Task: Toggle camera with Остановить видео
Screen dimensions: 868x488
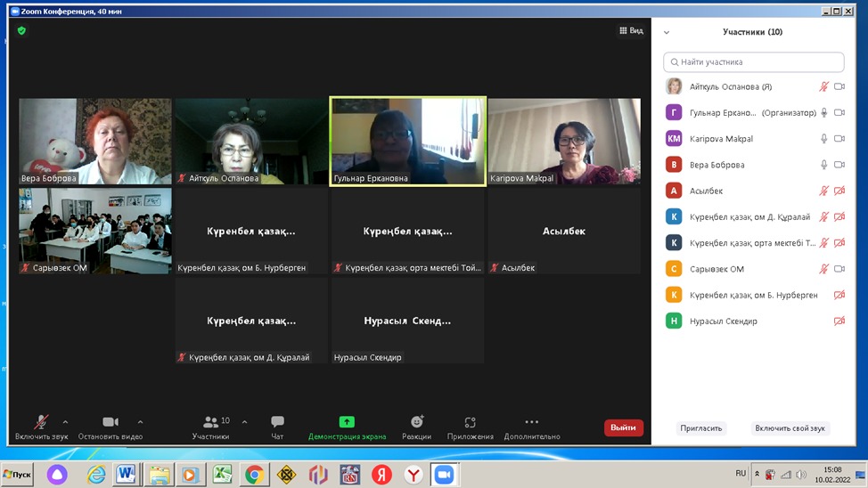Action: (110, 422)
